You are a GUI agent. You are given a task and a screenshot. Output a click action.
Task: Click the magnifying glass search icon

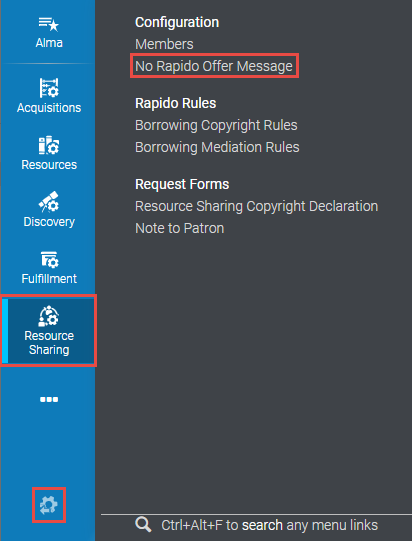pos(143,525)
